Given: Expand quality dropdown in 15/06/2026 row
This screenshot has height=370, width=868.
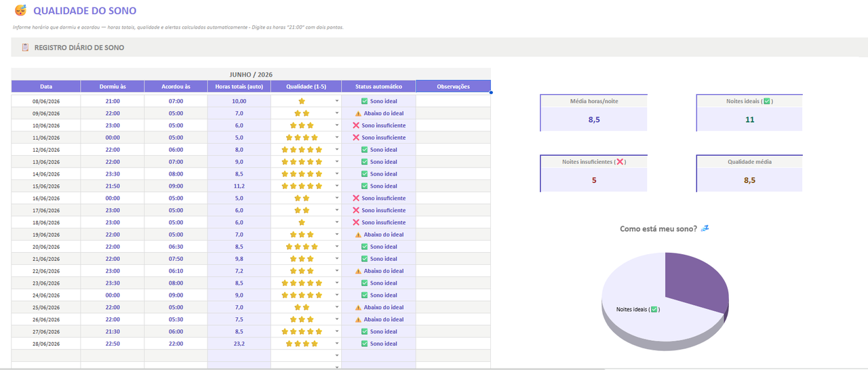Looking at the screenshot, I should [x=336, y=186].
